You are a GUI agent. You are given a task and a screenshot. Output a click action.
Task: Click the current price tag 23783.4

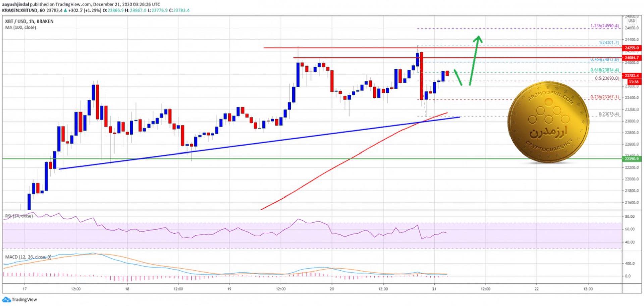coord(632,76)
